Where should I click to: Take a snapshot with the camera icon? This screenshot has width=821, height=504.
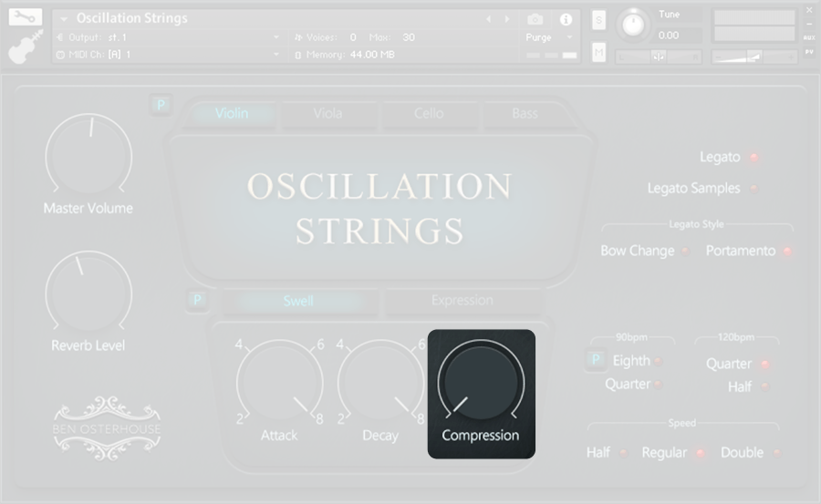point(535,19)
